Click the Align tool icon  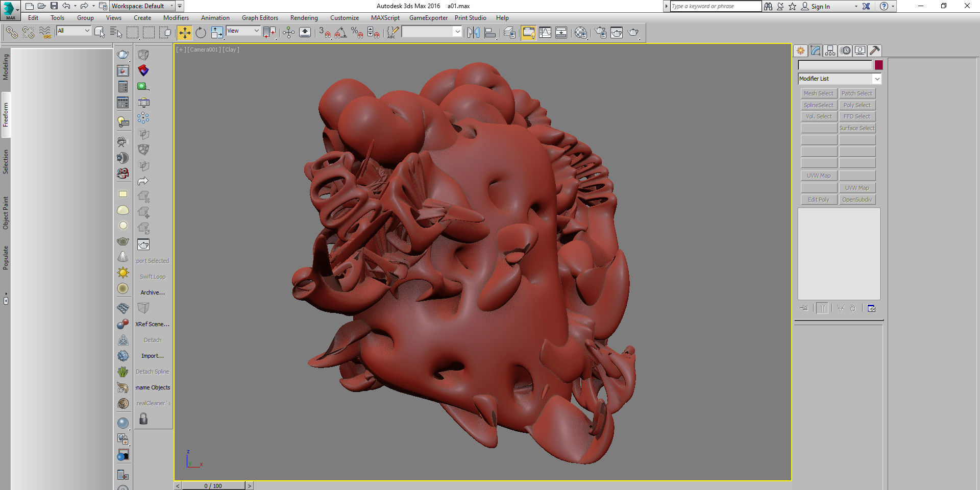click(x=490, y=33)
